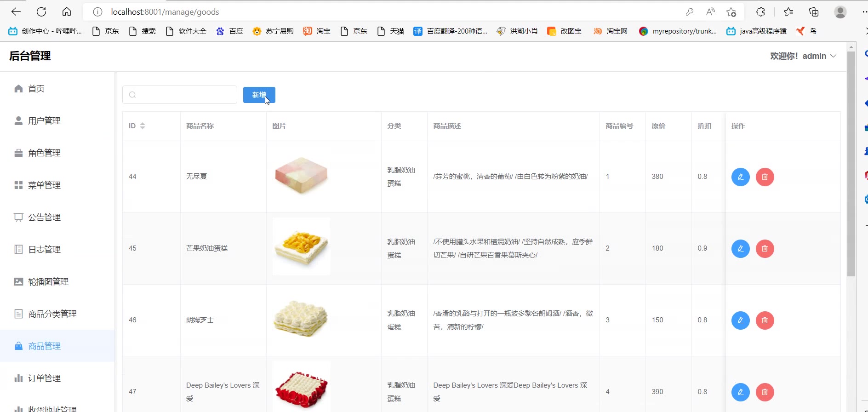Click the 原价 value 380
Viewport: 868px width, 412px height.
(657, 177)
